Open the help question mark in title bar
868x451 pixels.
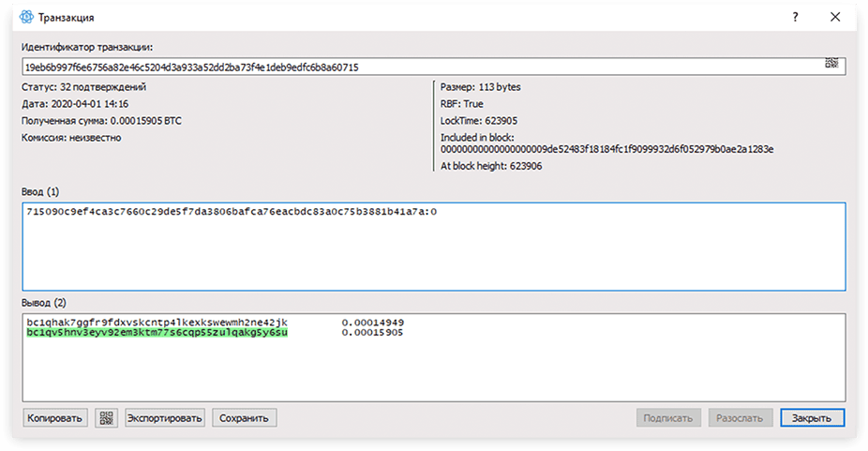point(796,17)
